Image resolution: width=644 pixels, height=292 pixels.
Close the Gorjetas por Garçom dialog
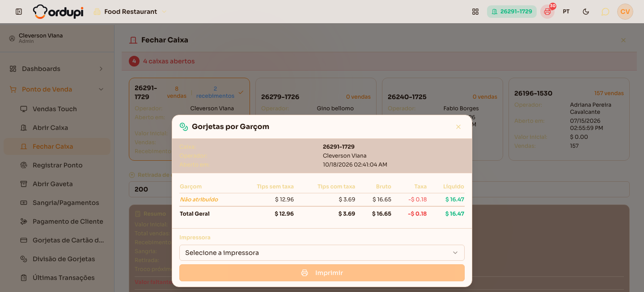pyautogui.click(x=458, y=127)
